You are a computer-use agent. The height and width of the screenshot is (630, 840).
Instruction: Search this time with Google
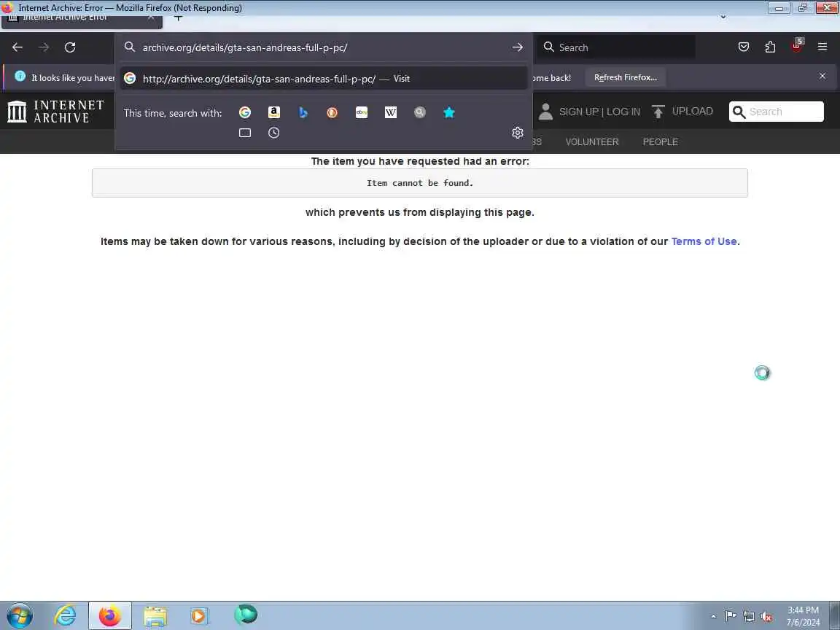[245, 112]
